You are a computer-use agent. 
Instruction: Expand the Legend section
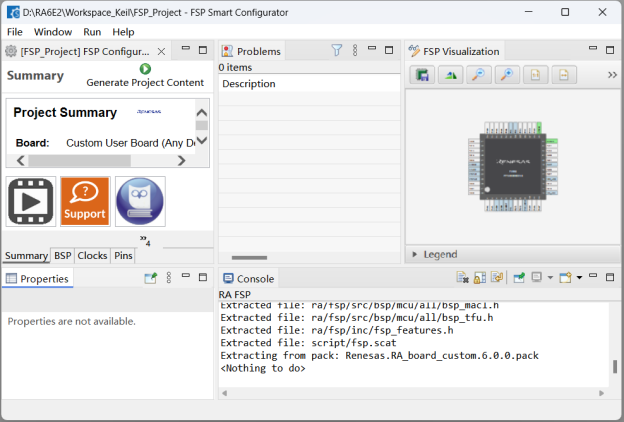pyautogui.click(x=414, y=254)
